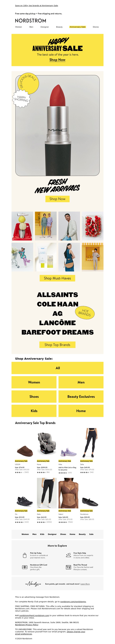Click the Nordstrom logo at top
This screenshot has height=644, width=115.
pyautogui.click(x=31, y=20)
